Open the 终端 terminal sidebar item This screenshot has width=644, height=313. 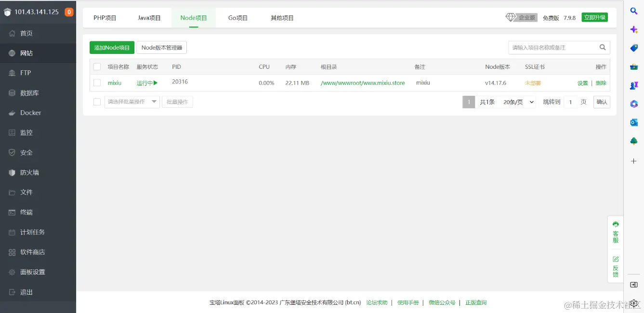[x=38, y=212]
